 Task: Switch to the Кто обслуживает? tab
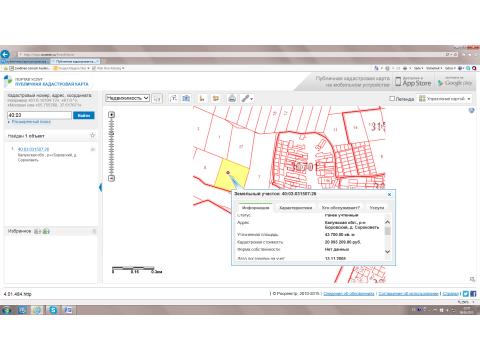340,208
